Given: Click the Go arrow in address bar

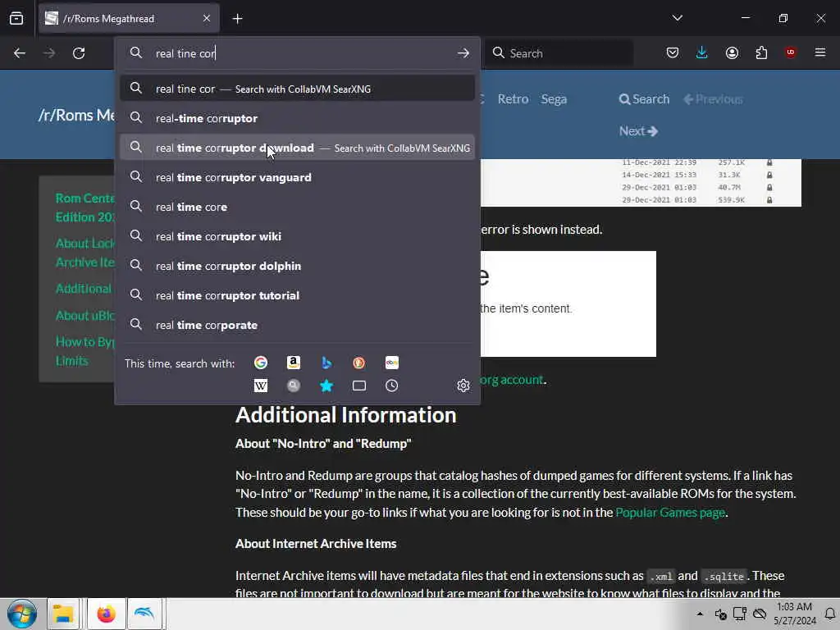Looking at the screenshot, I should pyautogui.click(x=463, y=53).
